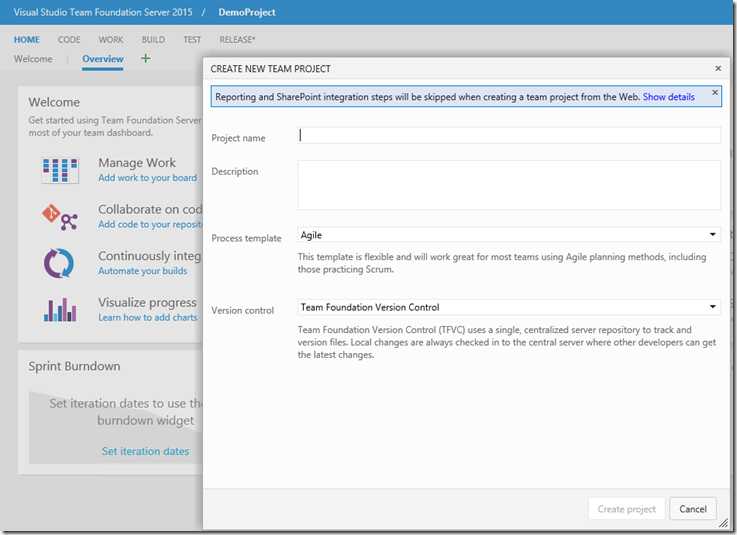Close the Create New Team Project dialog
The image size is (737, 535).
pos(718,69)
